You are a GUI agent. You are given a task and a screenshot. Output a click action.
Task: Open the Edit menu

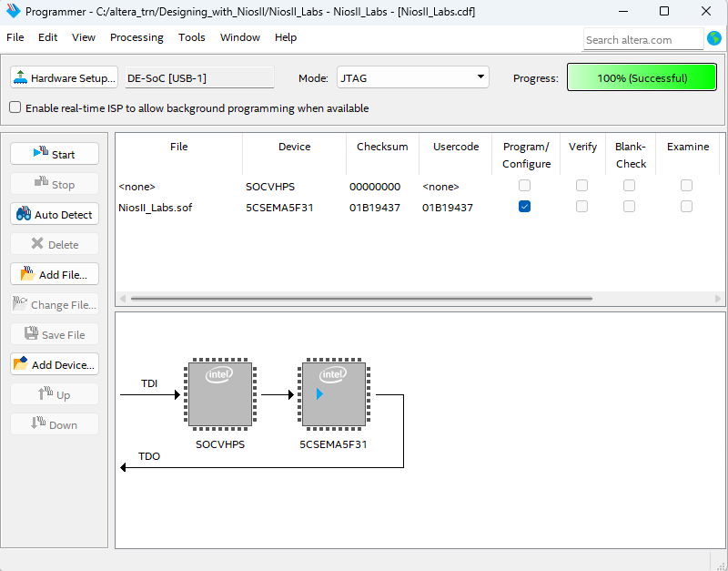[48, 37]
